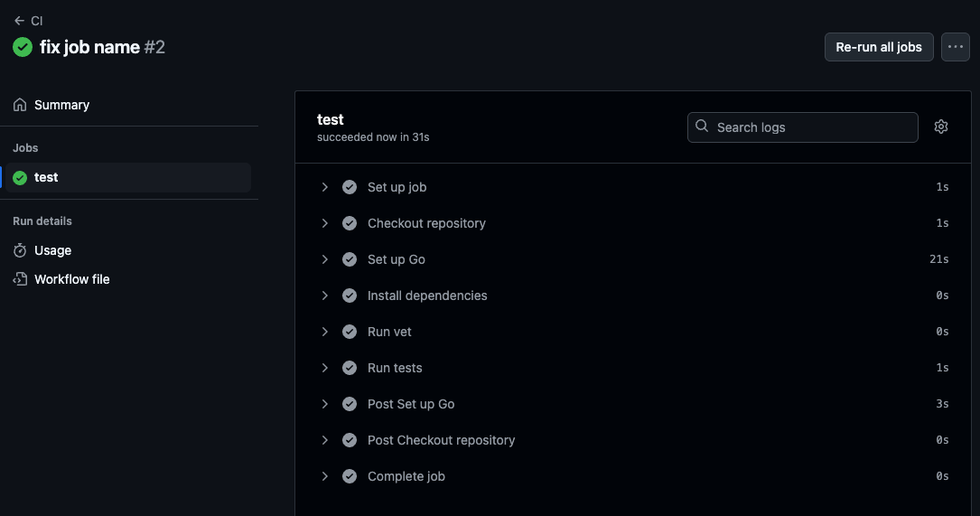Click the magnifier icon in Search logs
The image size is (980, 516).
(x=702, y=127)
